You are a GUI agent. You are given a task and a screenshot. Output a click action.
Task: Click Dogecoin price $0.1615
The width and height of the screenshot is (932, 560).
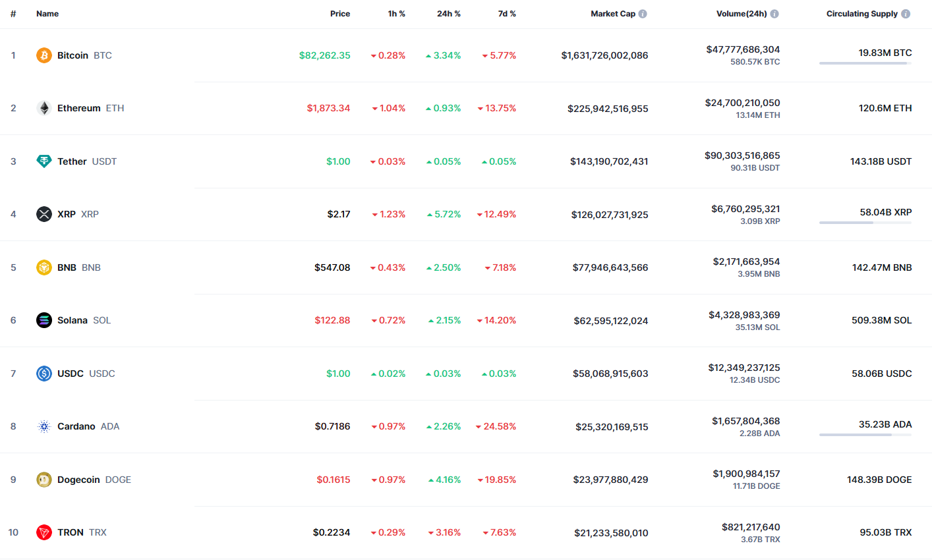[334, 480]
